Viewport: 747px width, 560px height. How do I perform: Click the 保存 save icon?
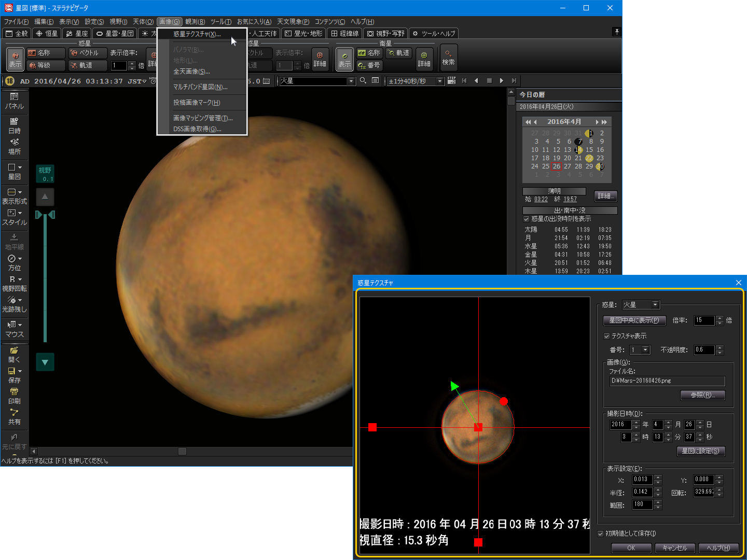15,375
